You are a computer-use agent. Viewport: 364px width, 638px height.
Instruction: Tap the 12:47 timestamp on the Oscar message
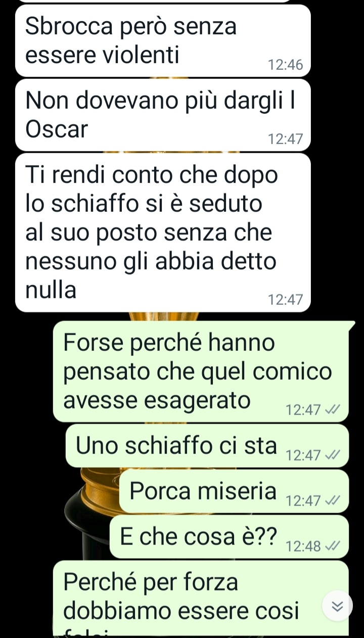pos(285,139)
